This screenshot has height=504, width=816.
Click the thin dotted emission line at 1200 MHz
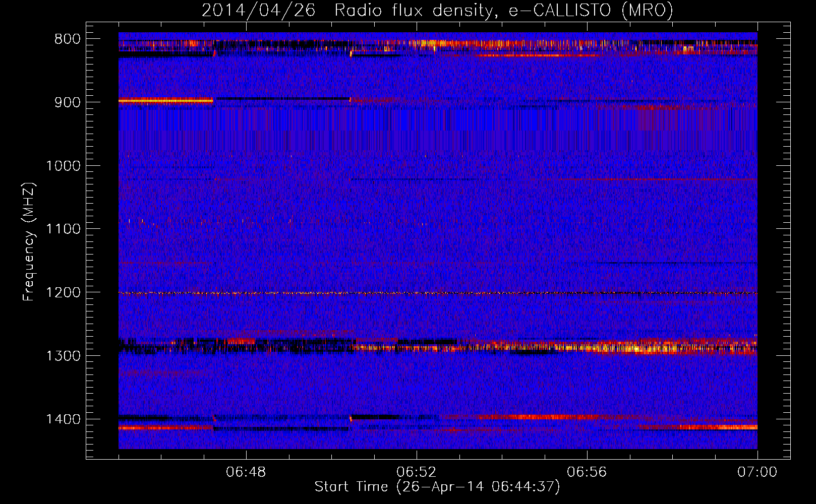pyautogui.click(x=438, y=293)
